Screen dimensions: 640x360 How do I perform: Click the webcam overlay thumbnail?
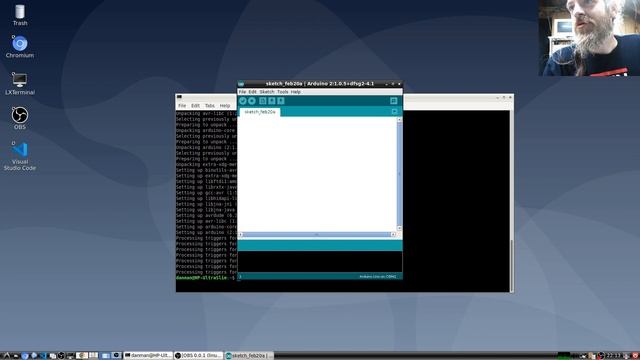(589, 38)
